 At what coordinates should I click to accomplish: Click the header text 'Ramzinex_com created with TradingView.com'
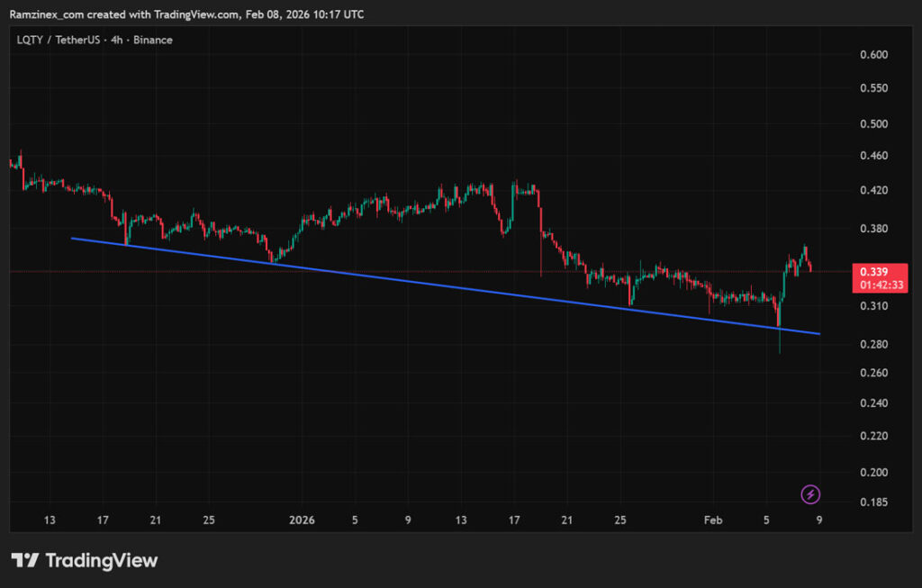pos(125,14)
